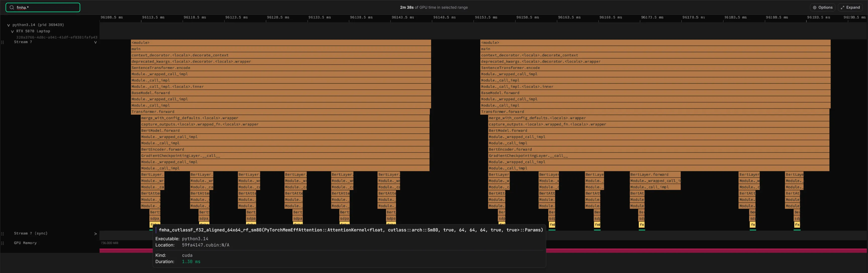Click the Expand button
Screen dimensions: 868x273
850,8
